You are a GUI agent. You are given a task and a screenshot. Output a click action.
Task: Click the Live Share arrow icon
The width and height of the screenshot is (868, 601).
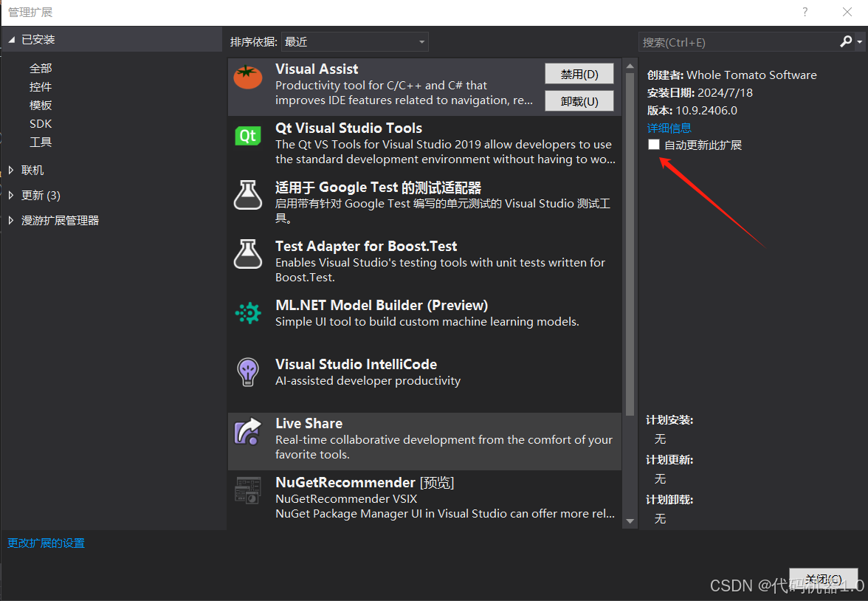247,431
